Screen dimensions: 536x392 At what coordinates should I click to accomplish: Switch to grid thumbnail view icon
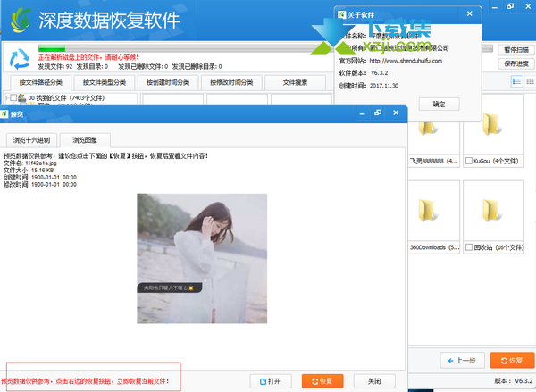(530, 81)
